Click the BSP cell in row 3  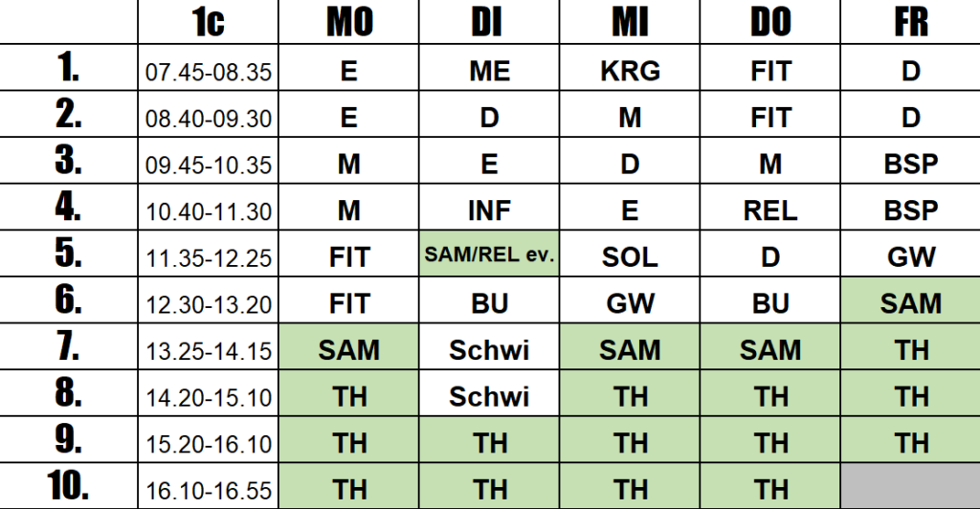pos(911,161)
